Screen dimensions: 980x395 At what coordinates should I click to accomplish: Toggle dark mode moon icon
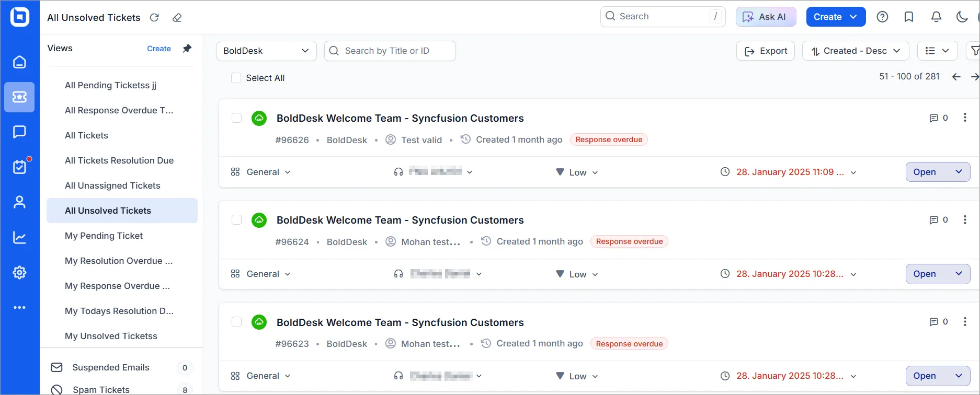(962, 17)
